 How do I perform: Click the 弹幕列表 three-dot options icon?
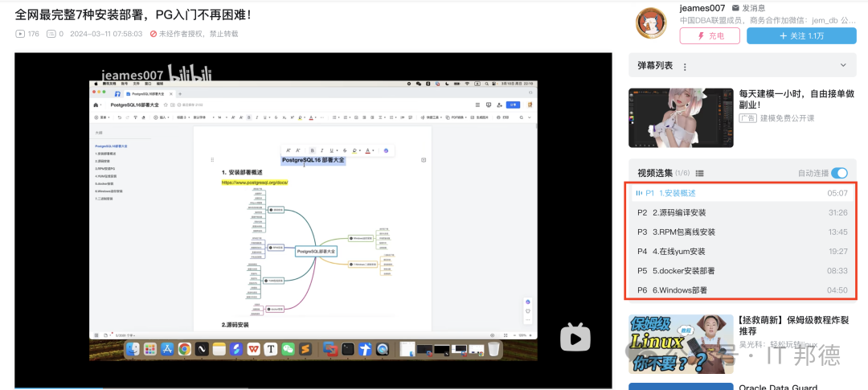(682, 65)
